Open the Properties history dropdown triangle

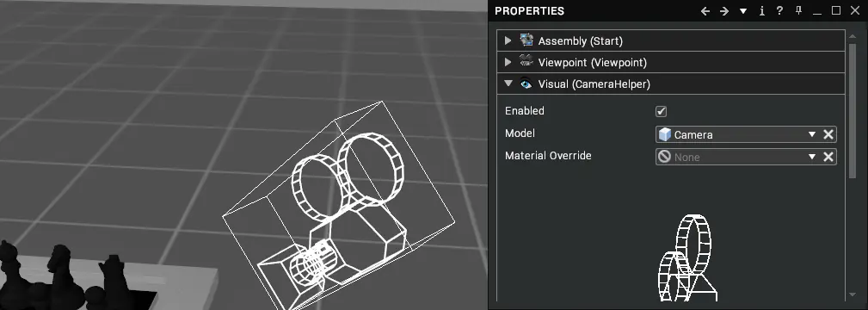tap(743, 11)
